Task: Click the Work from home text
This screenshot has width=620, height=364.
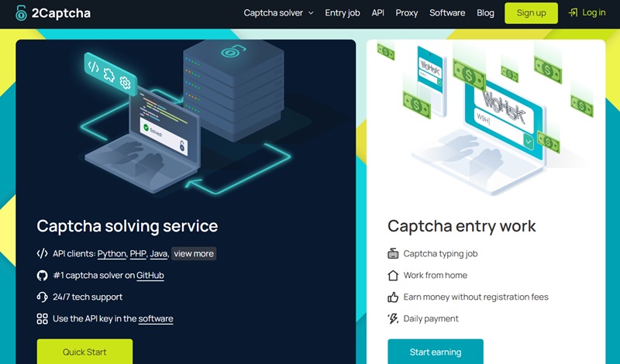Action: [436, 276]
